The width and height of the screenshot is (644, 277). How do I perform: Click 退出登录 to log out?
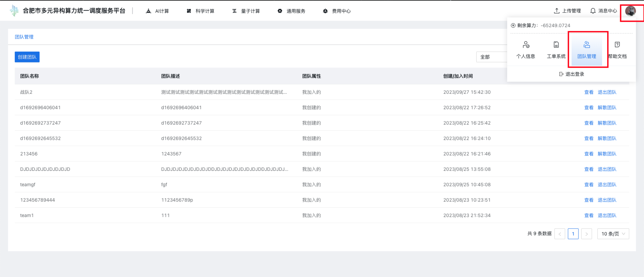[572, 74]
